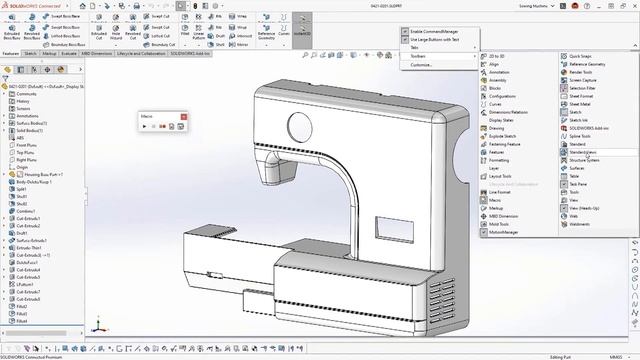Select the Lofted Cut tool

click(x=157, y=36)
